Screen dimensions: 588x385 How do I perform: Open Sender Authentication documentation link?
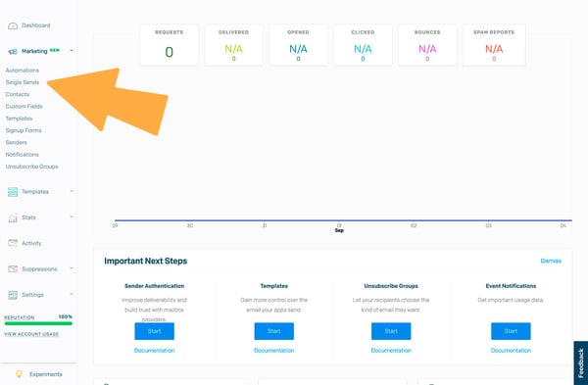(x=154, y=351)
